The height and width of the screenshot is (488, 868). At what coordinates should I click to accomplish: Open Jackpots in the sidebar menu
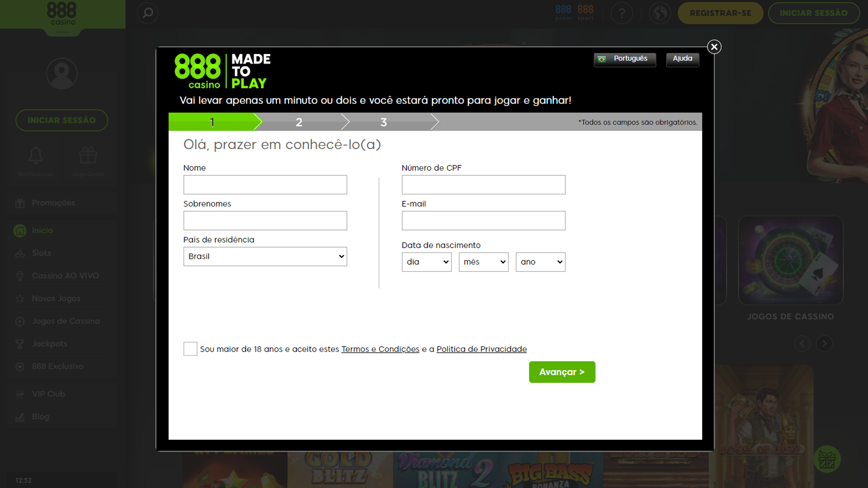point(50,344)
